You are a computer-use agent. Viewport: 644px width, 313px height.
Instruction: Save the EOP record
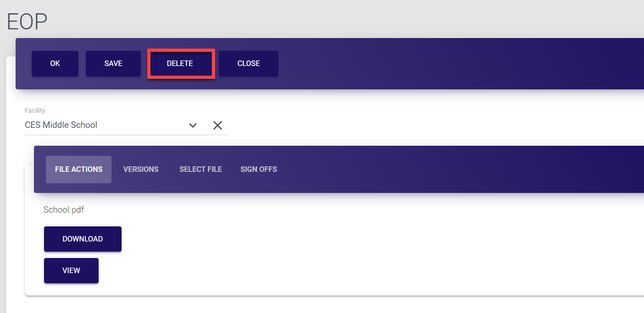coord(113,64)
